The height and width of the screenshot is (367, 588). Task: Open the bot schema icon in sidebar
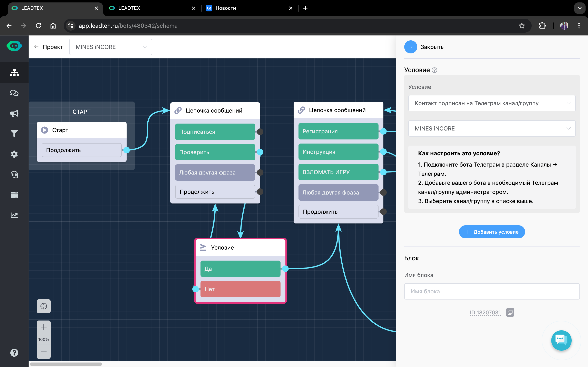click(14, 73)
